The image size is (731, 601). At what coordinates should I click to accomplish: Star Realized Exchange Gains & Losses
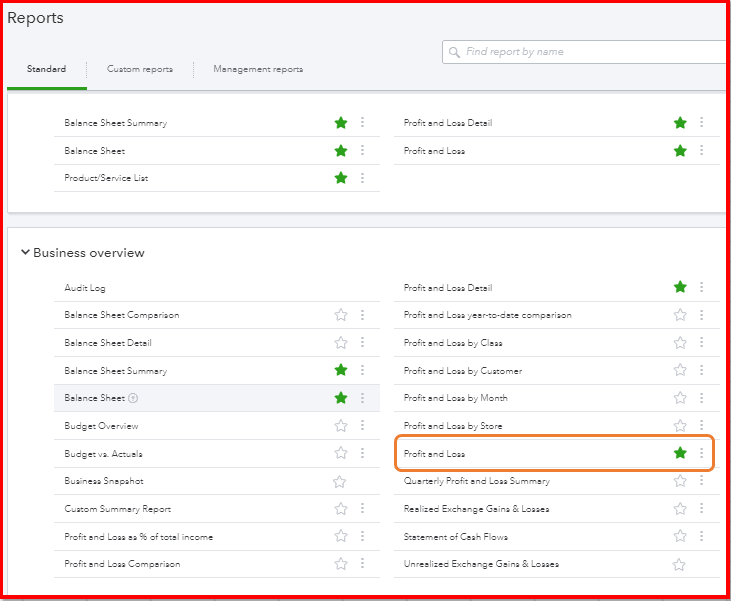(680, 509)
